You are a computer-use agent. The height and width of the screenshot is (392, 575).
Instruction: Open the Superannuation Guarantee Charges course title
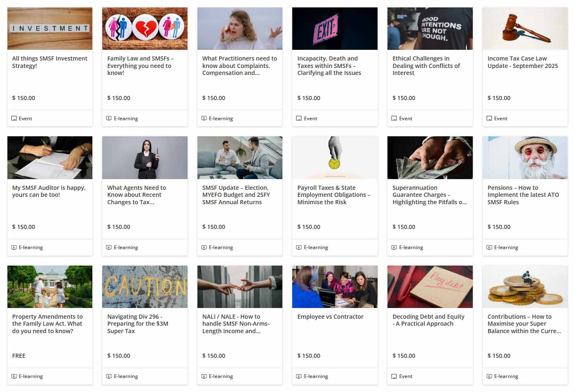(x=429, y=195)
